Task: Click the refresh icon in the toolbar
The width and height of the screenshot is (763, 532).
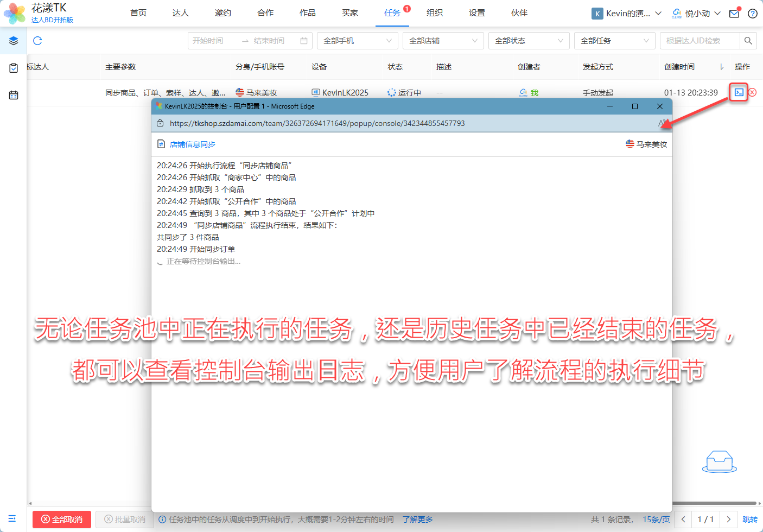Action: click(37, 41)
